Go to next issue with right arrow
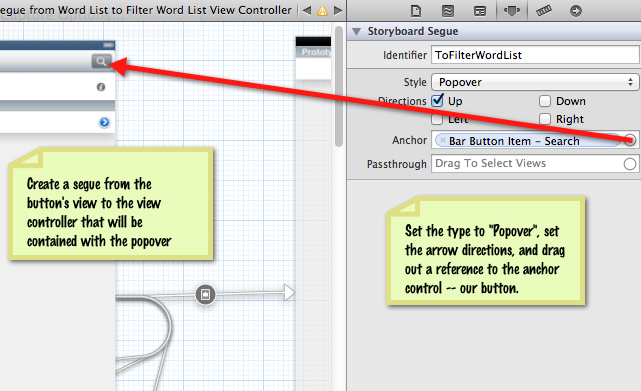 coord(338,10)
